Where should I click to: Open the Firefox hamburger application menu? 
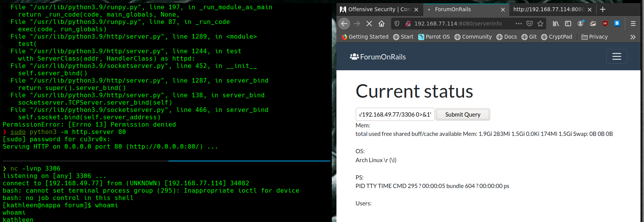click(x=633, y=24)
